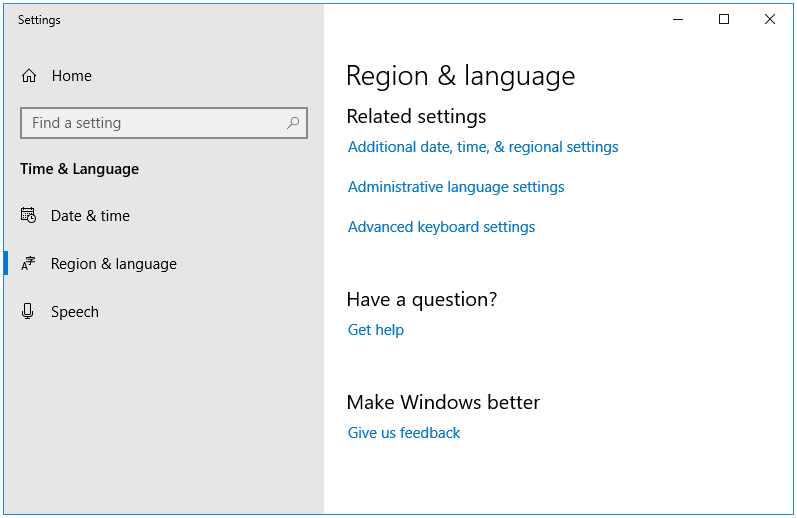Image resolution: width=797 pixels, height=518 pixels.
Task: Click the Get help link
Action: [376, 330]
